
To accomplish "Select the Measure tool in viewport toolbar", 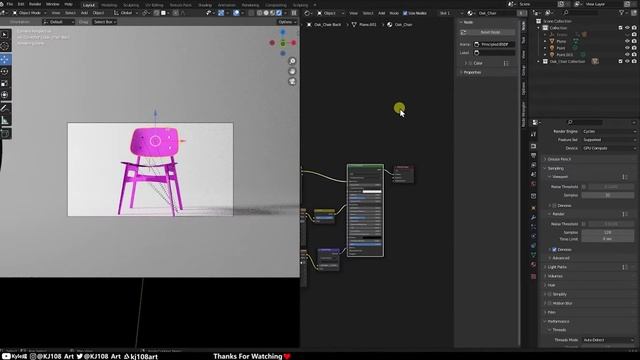I will [x=4, y=120].
